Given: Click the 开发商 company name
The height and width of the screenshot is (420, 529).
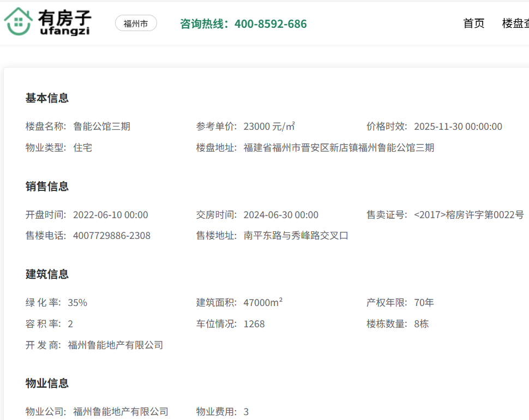Looking at the screenshot, I should [x=115, y=345].
